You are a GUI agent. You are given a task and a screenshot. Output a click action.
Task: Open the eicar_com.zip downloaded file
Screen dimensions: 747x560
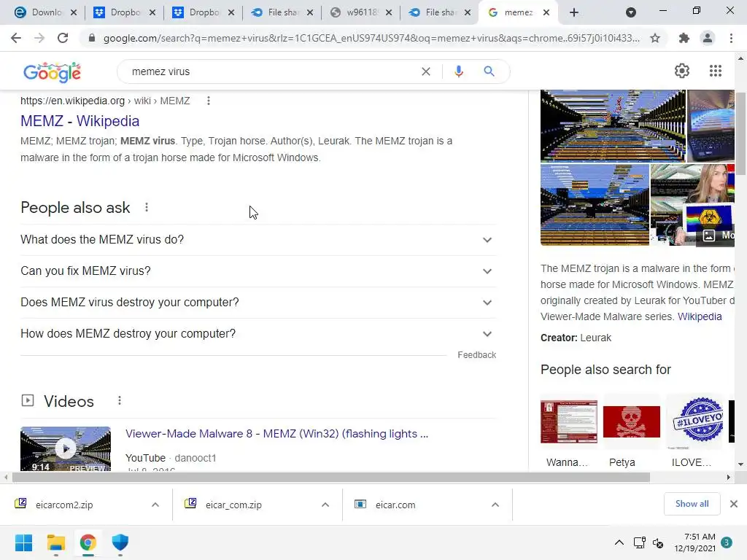(x=233, y=505)
